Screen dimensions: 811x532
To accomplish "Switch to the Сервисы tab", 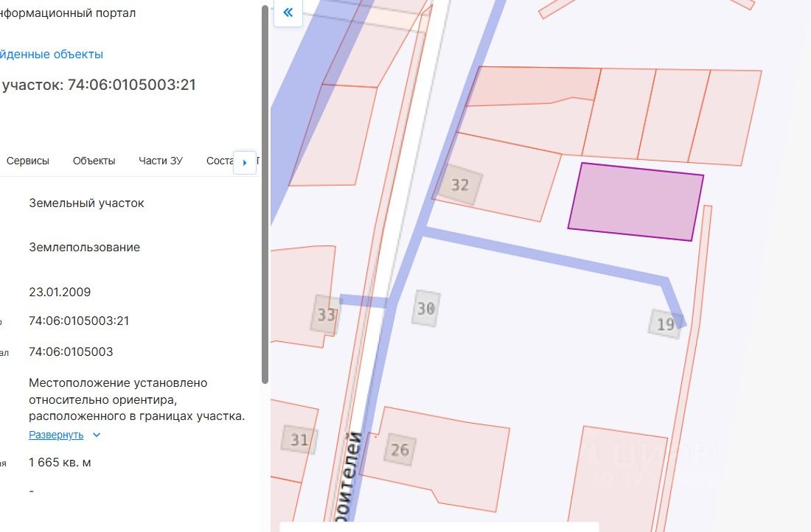I will [x=28, y=161].
